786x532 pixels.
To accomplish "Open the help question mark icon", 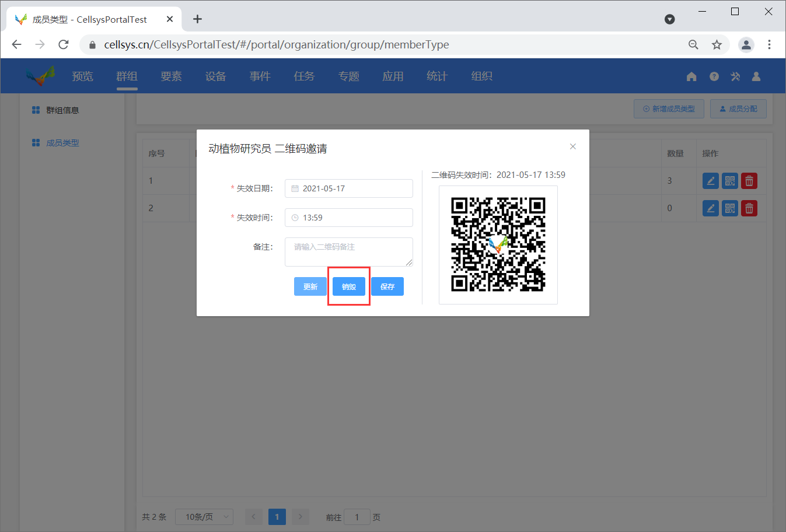I will coord(714,76).
